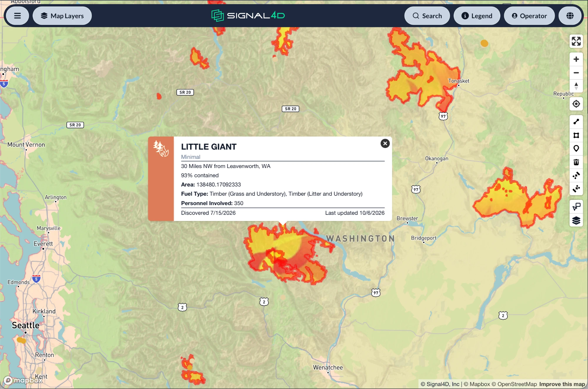Image resolution: width=588 pixels, height=389 pixels.
Task: Open the Map Layers panel
Action: pos(62,16)
